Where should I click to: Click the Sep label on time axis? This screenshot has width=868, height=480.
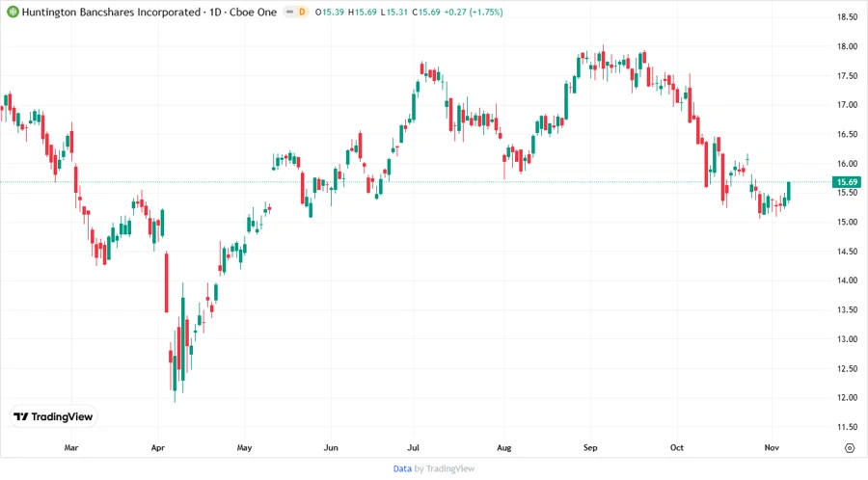tap(590, 447)
